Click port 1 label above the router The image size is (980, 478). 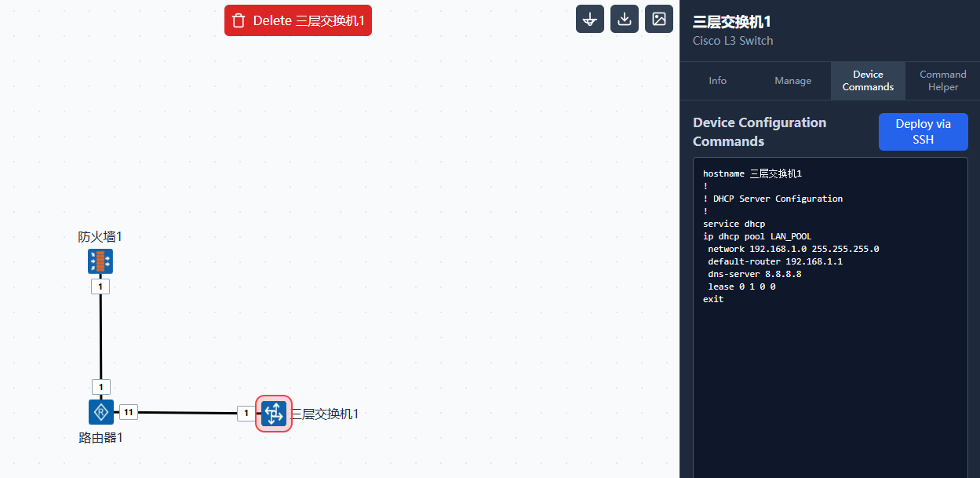pyautogui.click(x=100, y=387)
